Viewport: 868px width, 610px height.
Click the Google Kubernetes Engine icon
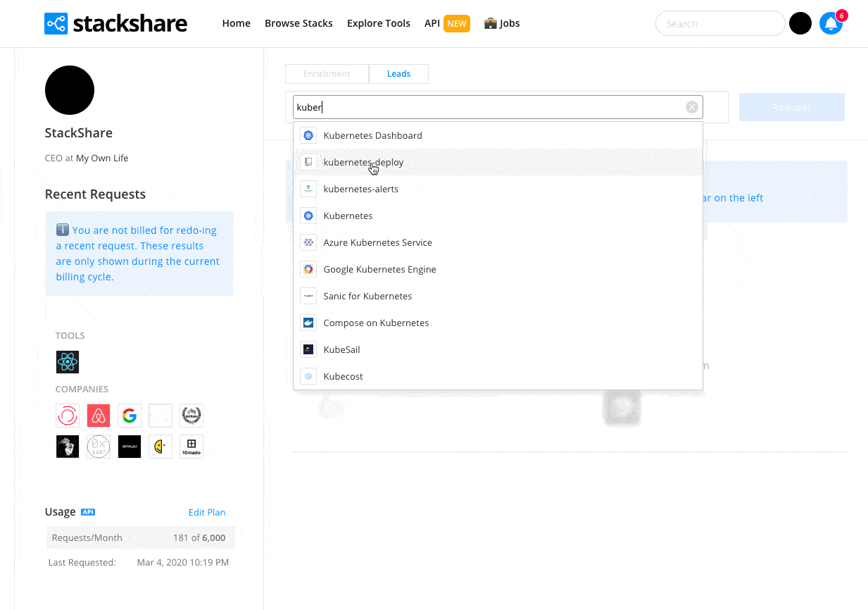click(308, 269)
